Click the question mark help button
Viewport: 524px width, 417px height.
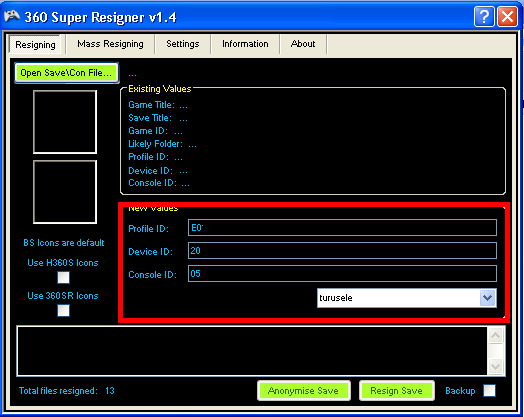click(484, 16)
